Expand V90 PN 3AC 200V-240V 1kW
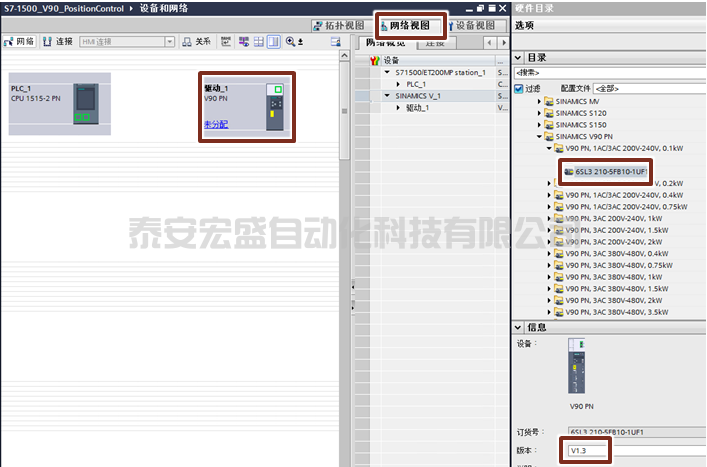 click(549, 219)
